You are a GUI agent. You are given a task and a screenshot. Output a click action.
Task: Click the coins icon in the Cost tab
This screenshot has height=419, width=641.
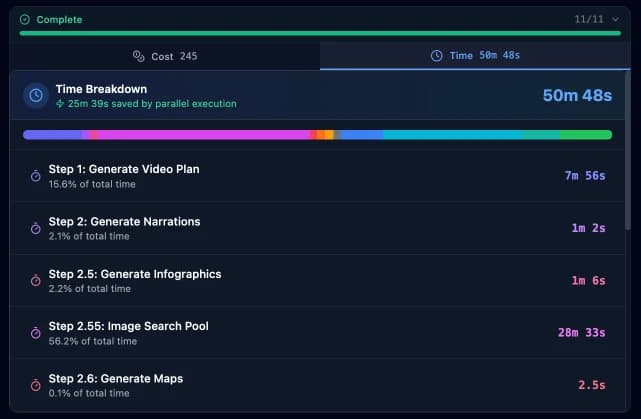pyautogui.click(x=139, y=56)
